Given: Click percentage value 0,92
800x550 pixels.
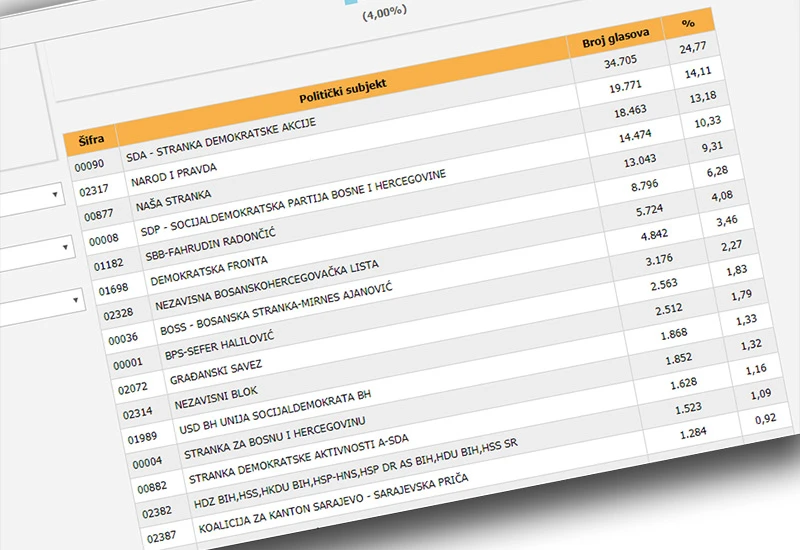Looking at the screenshot, I should click(x=765, y=419).
